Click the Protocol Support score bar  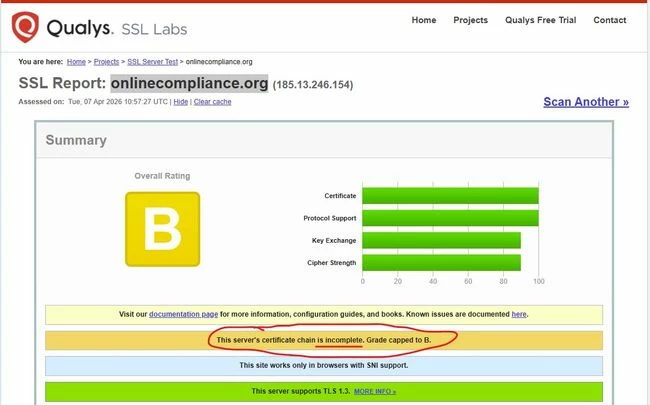[451, 218]
